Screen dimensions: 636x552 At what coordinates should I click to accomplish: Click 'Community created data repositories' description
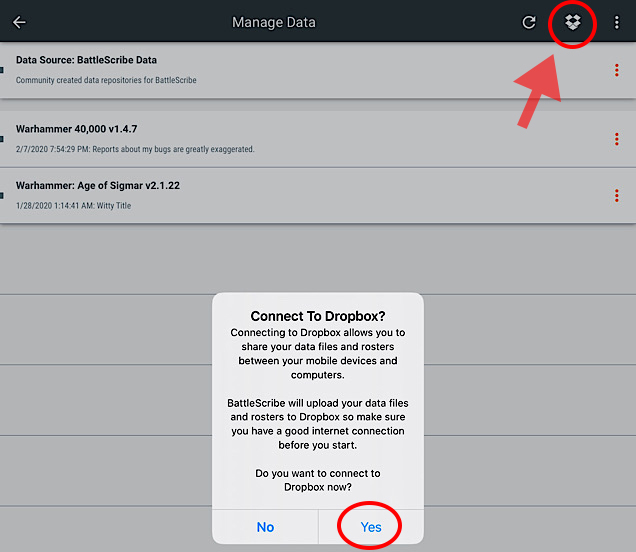106,80
